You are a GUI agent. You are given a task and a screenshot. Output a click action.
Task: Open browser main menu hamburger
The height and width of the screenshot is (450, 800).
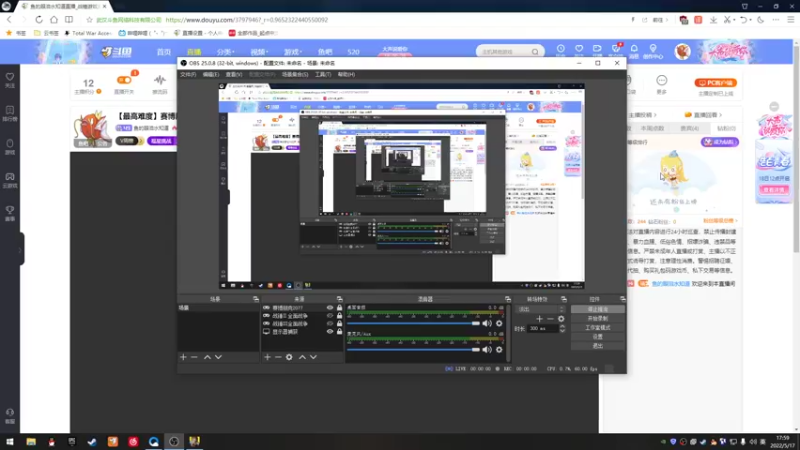pyautogui.click(x=791, y=20)
